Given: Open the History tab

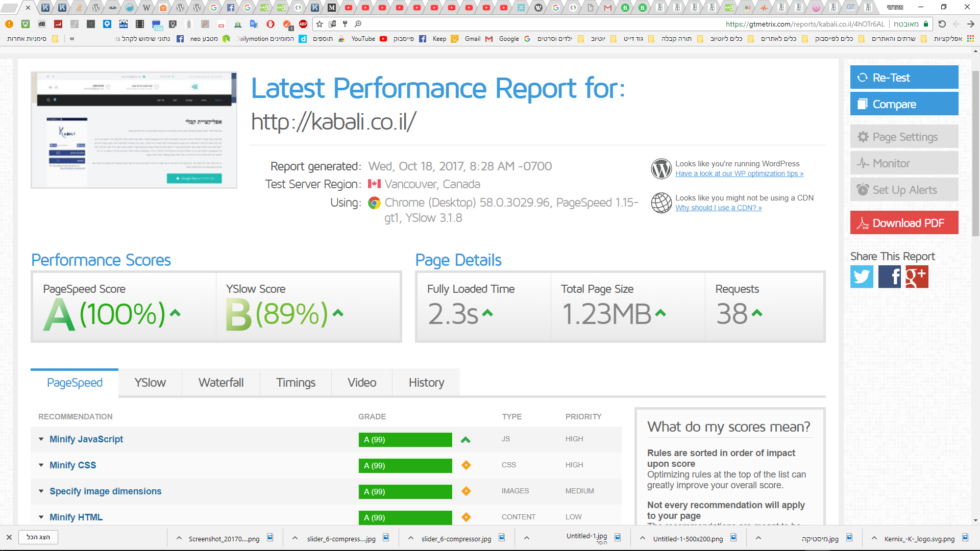Looking at the screenshot, I should pyautogui.click(x=426, y=383).
